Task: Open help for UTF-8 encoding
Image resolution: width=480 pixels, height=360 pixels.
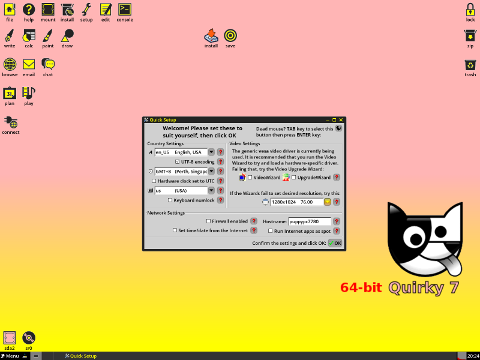Action: pos(220,162)
